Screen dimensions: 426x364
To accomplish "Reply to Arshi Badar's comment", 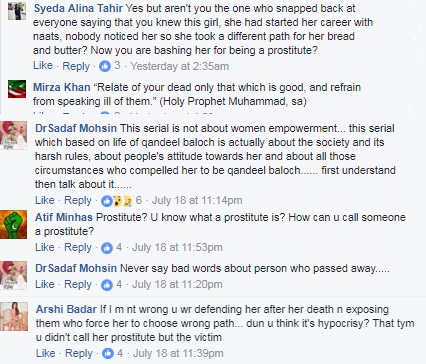I will coord(79,353).
